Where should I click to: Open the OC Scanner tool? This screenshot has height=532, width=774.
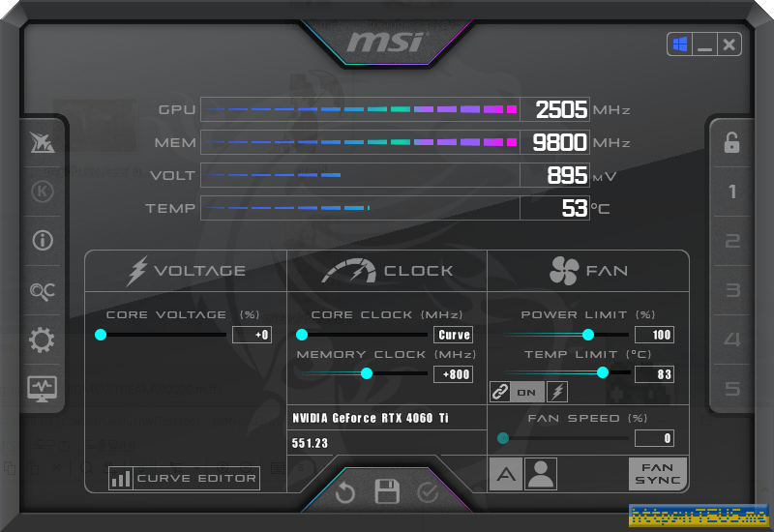click(x=43, y=290)
